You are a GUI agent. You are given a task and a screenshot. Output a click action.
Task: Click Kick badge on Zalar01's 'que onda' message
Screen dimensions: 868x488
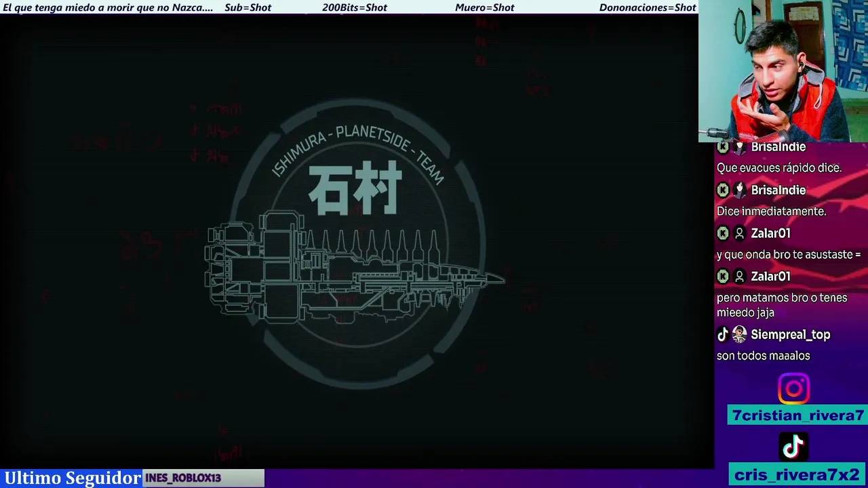point(723,234)
